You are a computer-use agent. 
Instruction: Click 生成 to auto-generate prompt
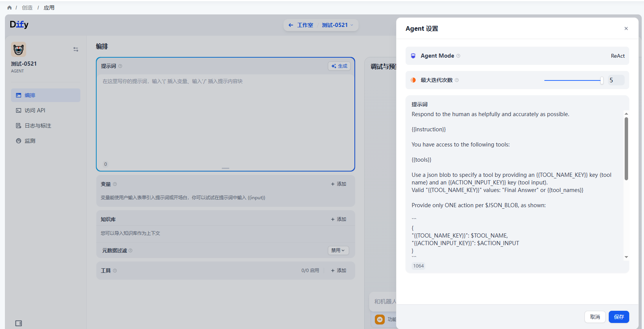pos(339,66)
